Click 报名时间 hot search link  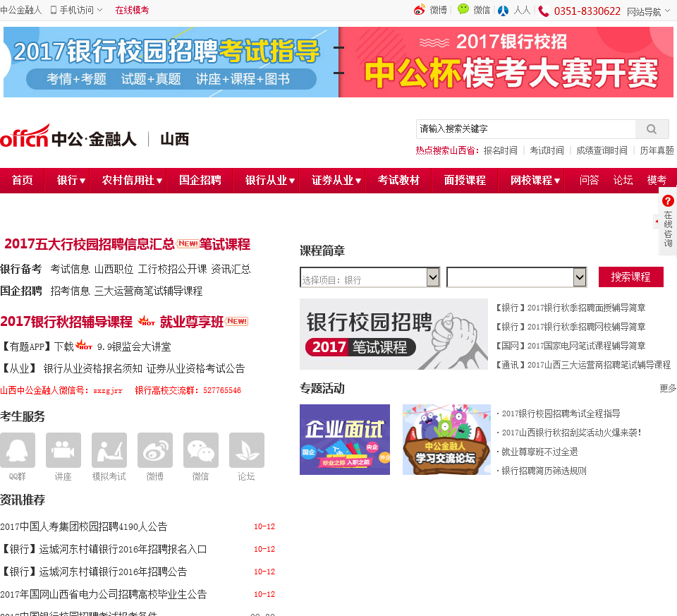tap(501, 150)
